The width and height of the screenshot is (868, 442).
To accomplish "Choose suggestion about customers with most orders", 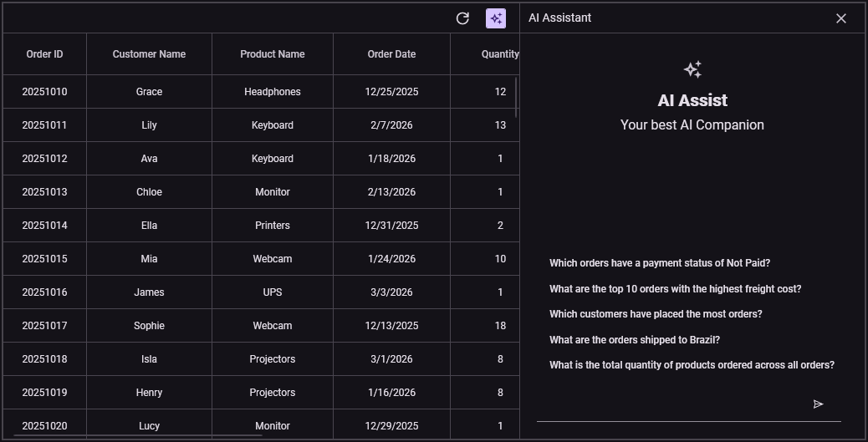I will pyautogui.click(x=656, y=314).
